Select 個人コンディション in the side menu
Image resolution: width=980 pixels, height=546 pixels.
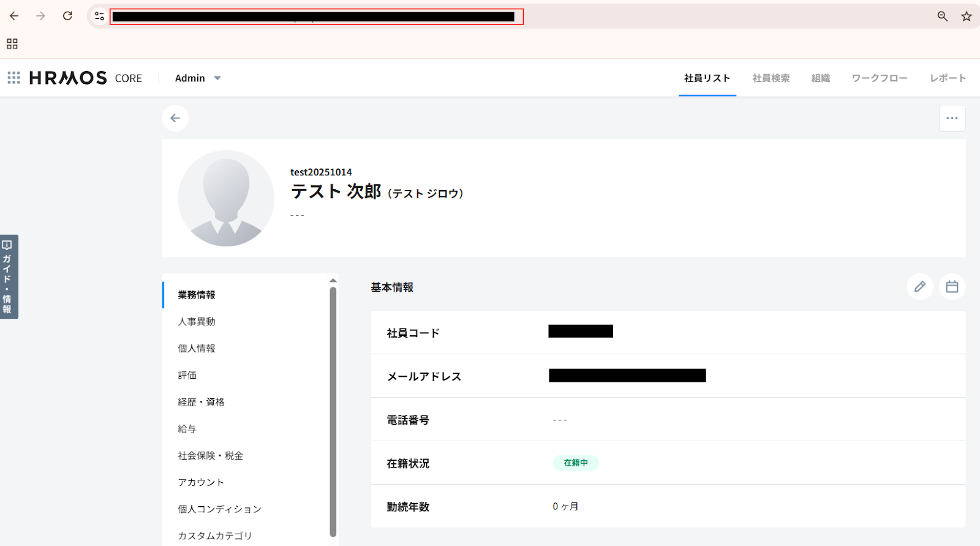click(x=220, y=509)
